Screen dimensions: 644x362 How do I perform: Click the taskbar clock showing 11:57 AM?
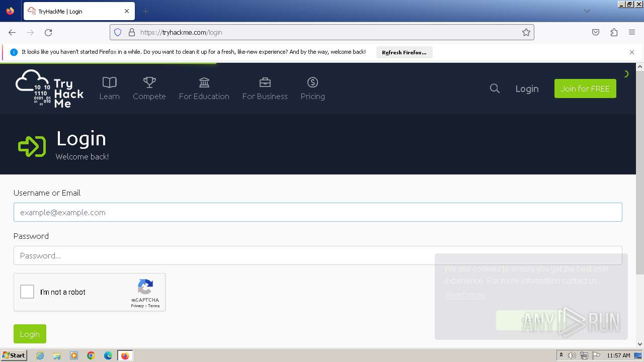618,355
